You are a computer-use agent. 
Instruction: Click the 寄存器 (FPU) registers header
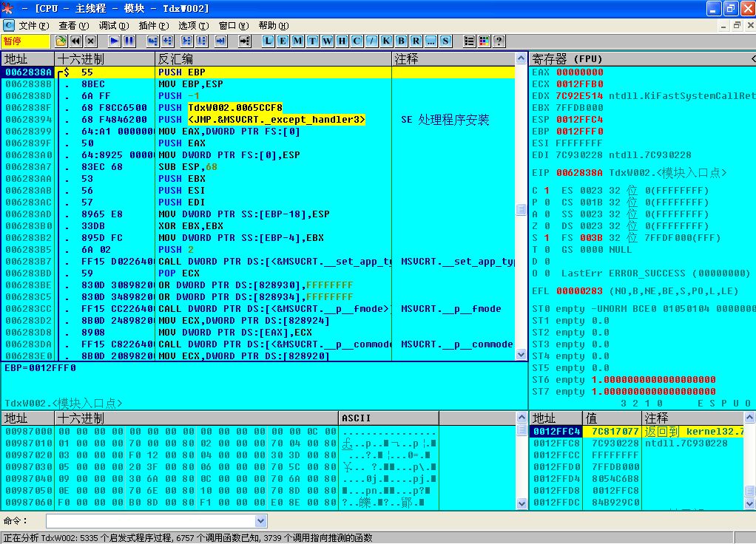642,59
